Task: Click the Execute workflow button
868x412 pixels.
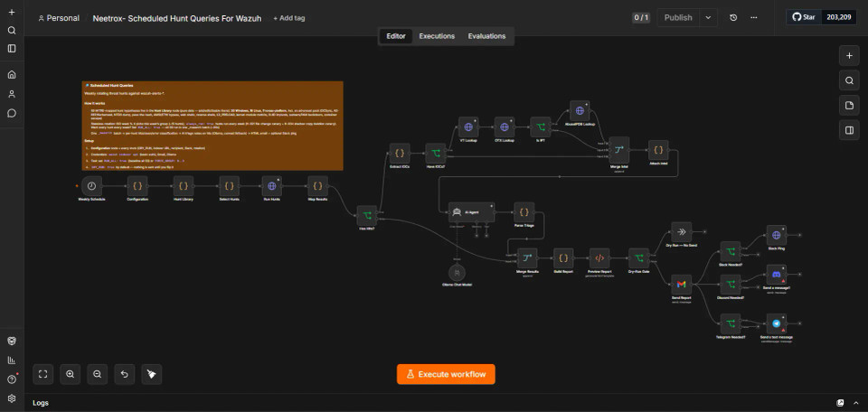Action: tap(446, 374)
